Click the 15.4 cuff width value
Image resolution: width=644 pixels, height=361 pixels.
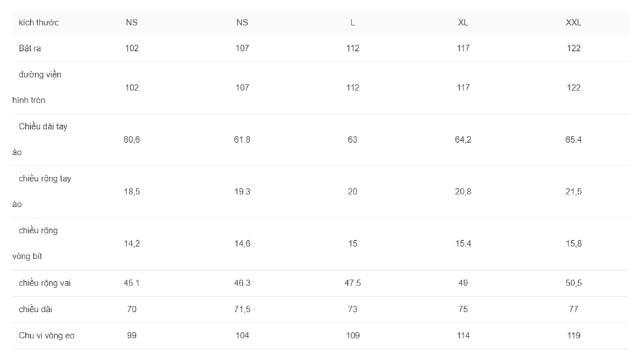tap(463, 243)
